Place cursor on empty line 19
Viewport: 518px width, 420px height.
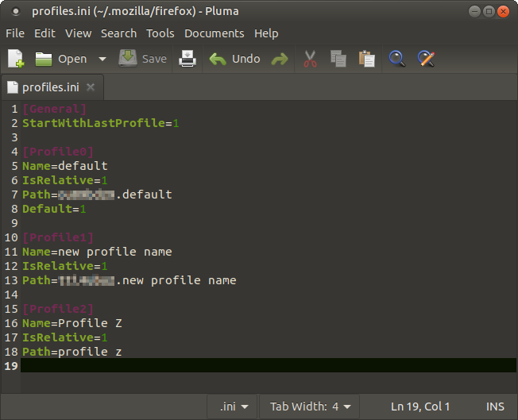click(269, 365)
